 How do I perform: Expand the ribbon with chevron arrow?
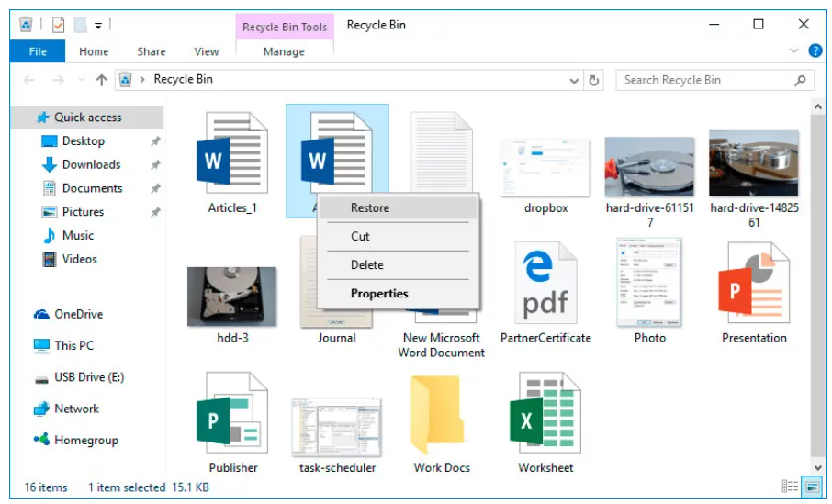click(x=793, y=50)
